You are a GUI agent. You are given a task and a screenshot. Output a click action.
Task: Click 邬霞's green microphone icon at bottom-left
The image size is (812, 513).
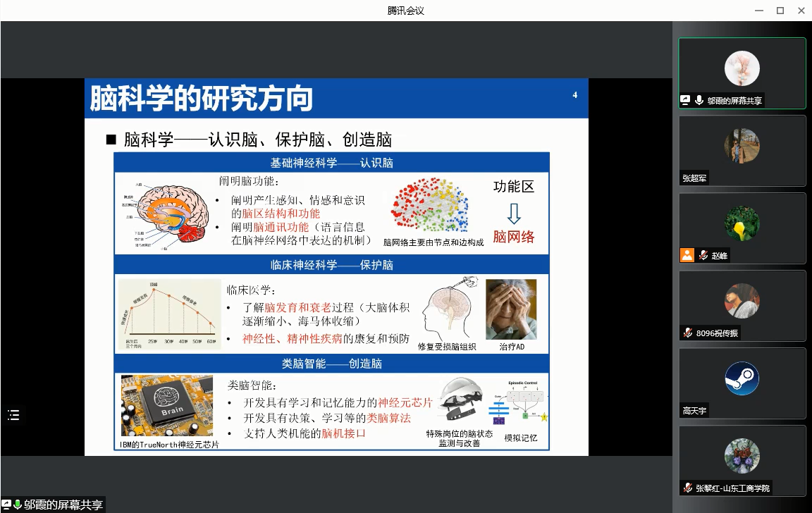click(x=18, y=505)
